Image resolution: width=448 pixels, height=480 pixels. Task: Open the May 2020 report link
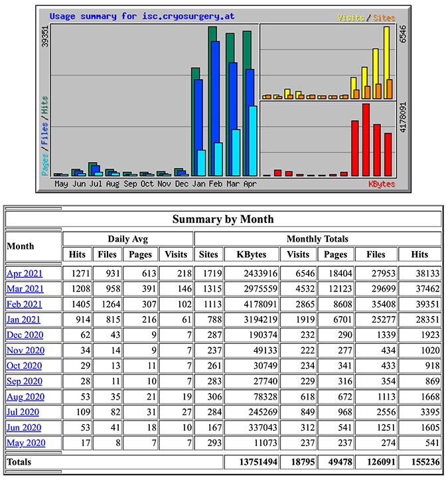tap(25, 443)
